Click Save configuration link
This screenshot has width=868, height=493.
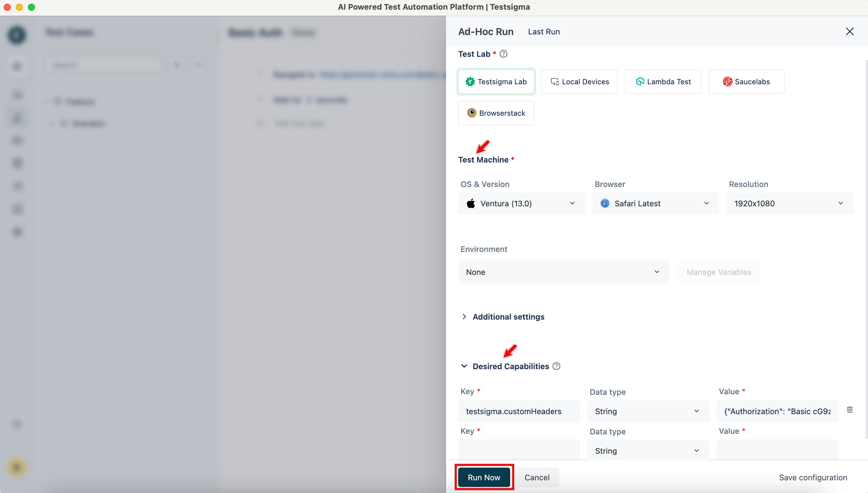(x=813, y=477)
